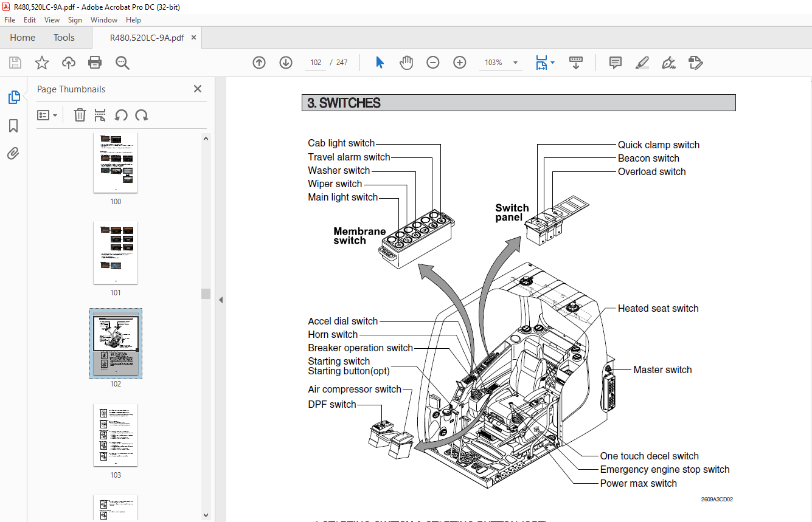This screenshot has height=522, width=812.
Task: Click the 'Accel dial switch' label
Action: pyautogui.click(x=343, y=321)
